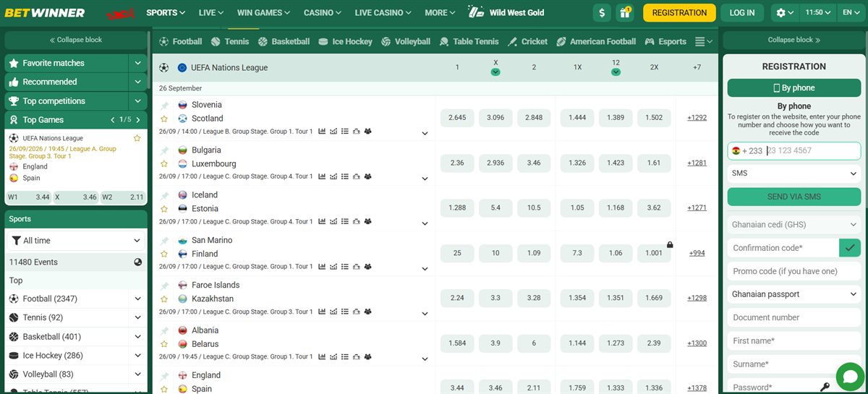
Task: Click the Promo code input field
Action: click(x=793, y=271)
